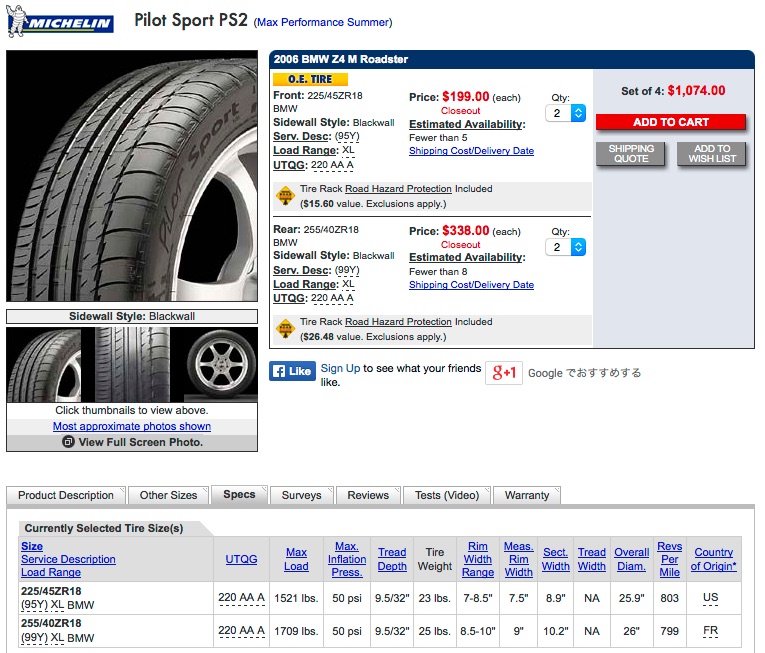Click the Tread Depth column header

392,559
